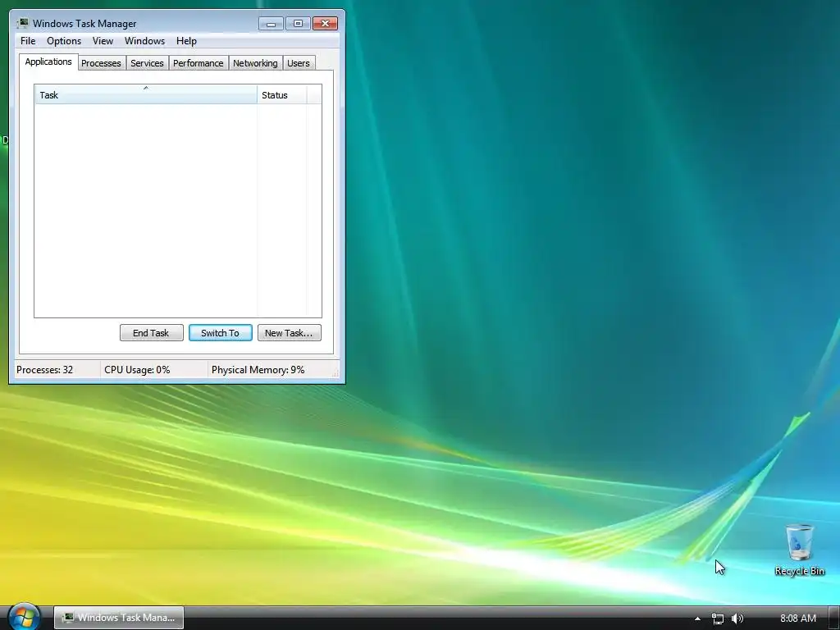Switch to the Users tab

pyautogui.click(x=299, y=63)
